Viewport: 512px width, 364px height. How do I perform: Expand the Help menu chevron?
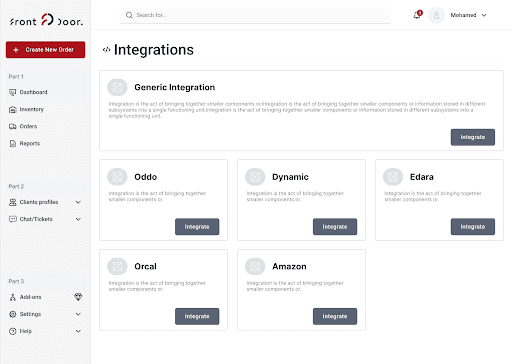(78, 331)
